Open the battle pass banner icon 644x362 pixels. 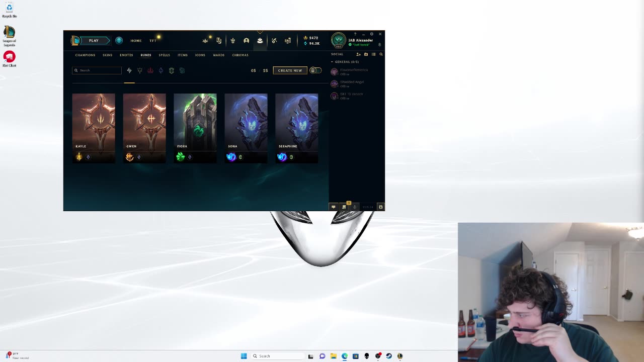coord(219,41)
